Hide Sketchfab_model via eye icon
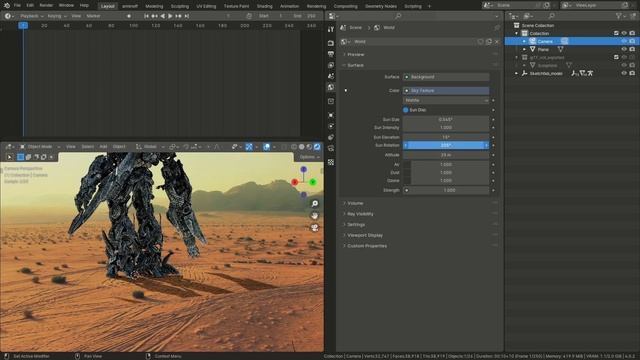Screen dimensions: 640x360 tap(624, 73)
